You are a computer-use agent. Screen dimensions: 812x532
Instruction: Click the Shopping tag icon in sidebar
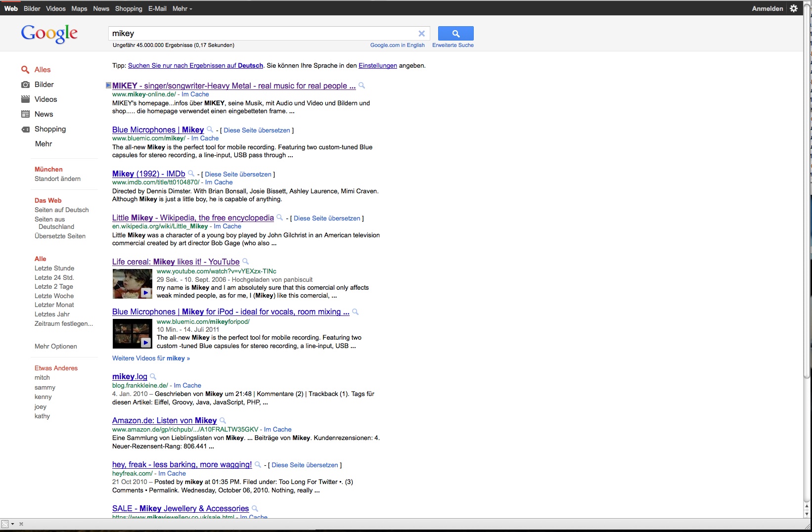click(x=25, y=129)
